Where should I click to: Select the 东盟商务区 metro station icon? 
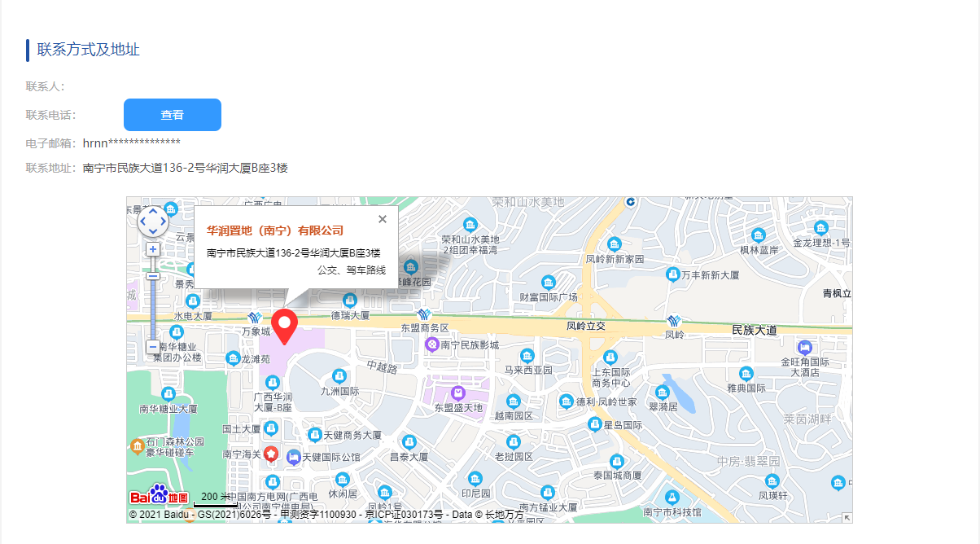click(x=423, y=314)
